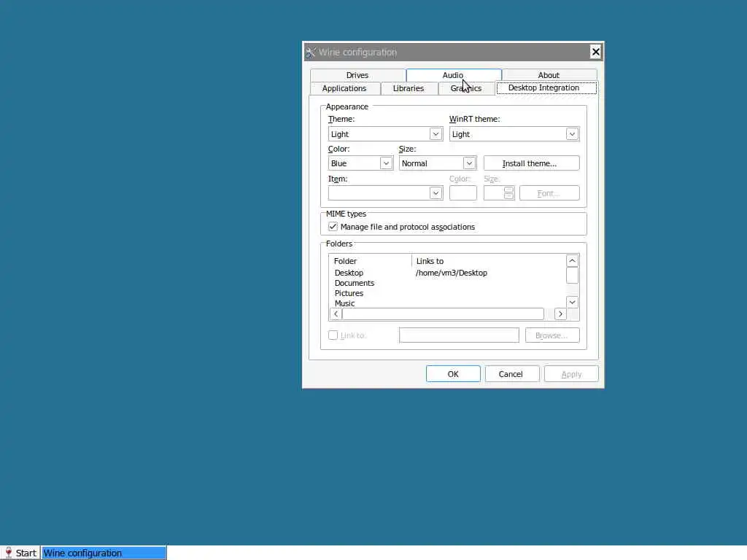Select the Desktop Integration tab
This screenshot has height=560, width=747.
546,88
